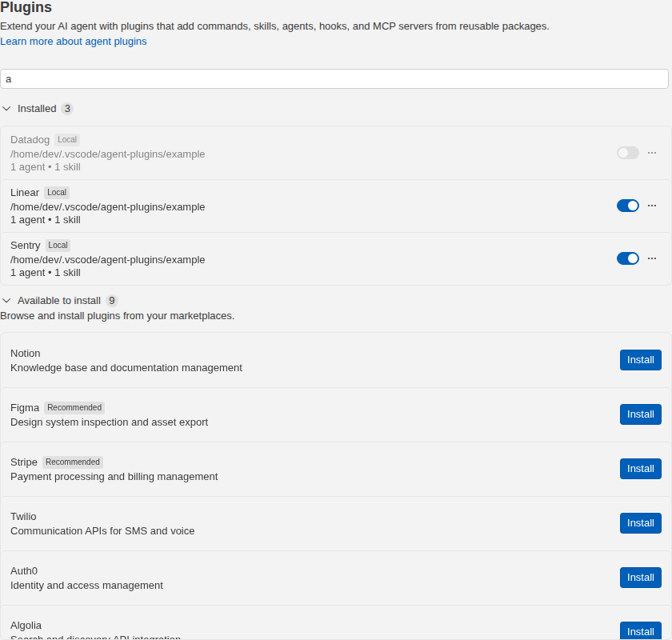Click the Available to install count 9

[112, 301]
